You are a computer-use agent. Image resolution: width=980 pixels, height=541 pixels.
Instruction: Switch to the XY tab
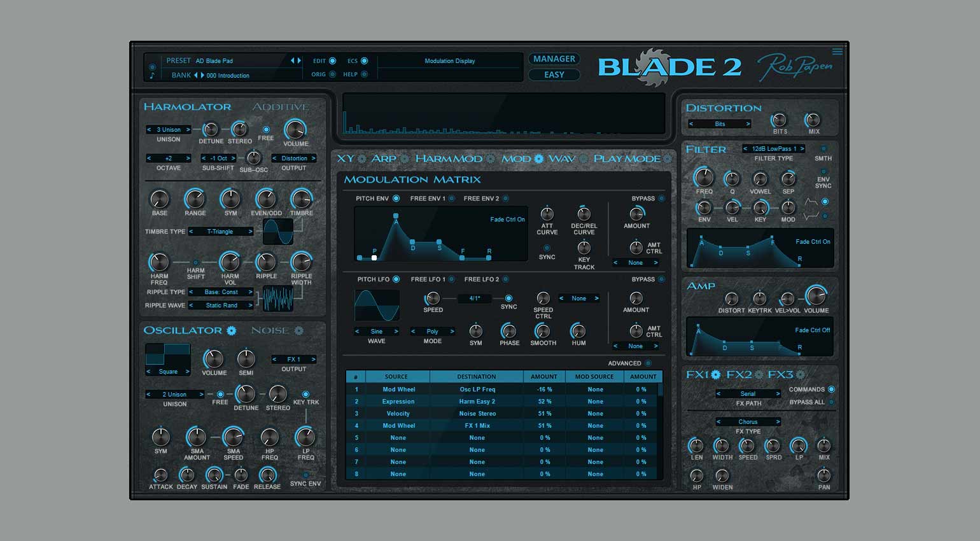point(346,158)
